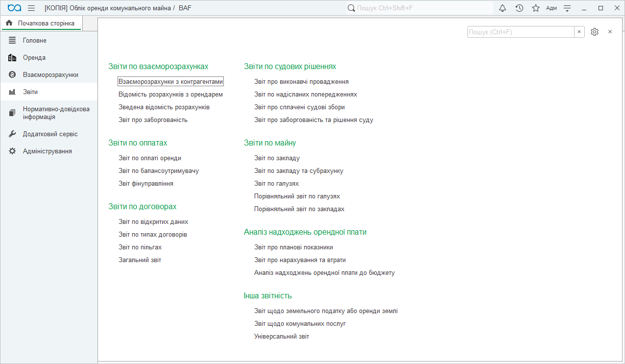625x364 pixels.
Task: Click the favorites star icon
Action: [x=536, y=8]
